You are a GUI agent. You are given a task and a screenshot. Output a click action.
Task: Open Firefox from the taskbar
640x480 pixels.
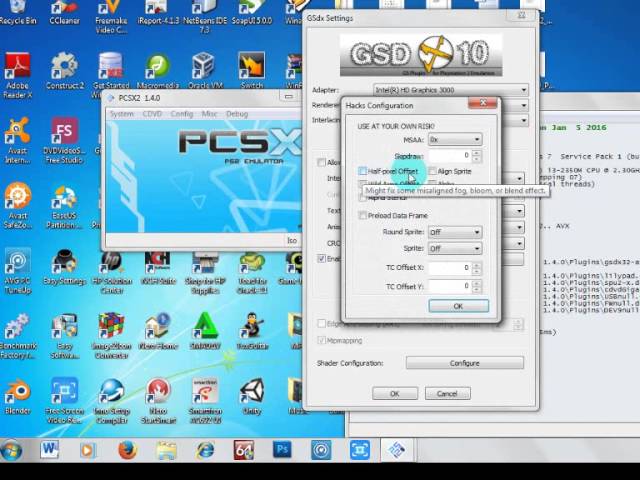[128, 450]
